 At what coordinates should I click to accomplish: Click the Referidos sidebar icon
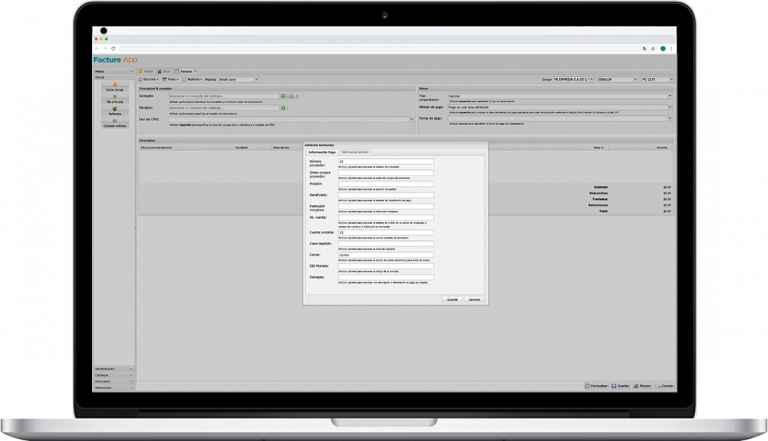(114, 110)
